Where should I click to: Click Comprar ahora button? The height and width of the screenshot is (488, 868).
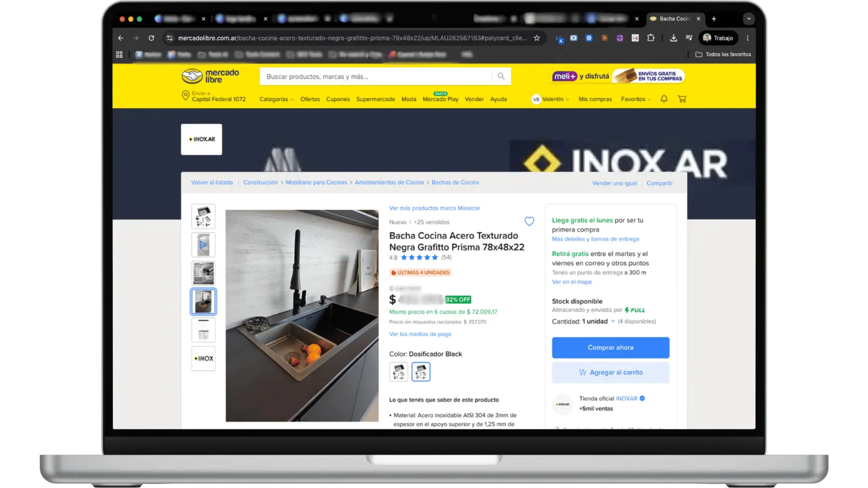pyautogui.click(x=610, y=348)
